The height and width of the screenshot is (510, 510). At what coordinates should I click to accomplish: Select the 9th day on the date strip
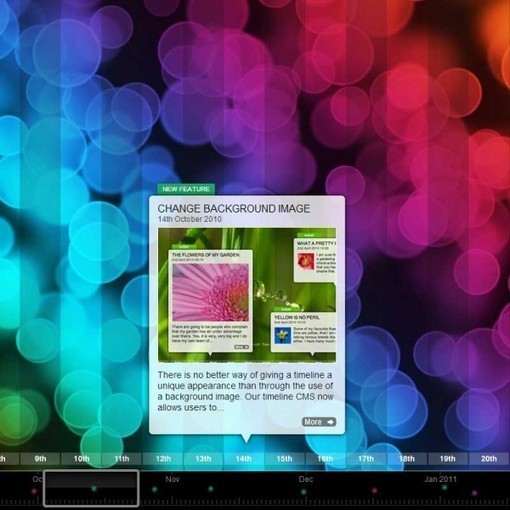(x=40, y=459)
